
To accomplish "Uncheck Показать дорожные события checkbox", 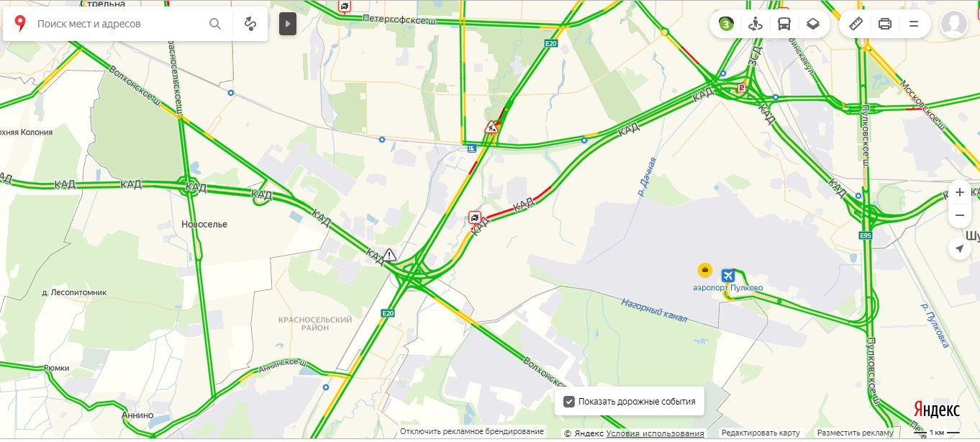I will point(569,402).
